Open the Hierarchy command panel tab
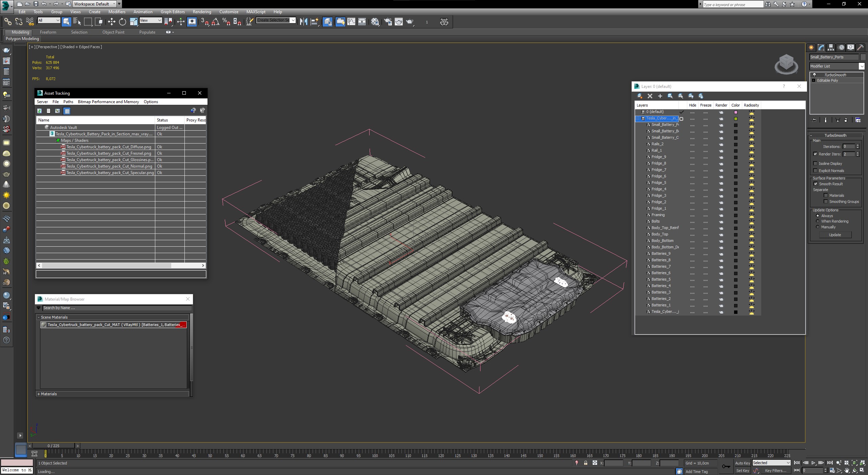 coord(831,47)
